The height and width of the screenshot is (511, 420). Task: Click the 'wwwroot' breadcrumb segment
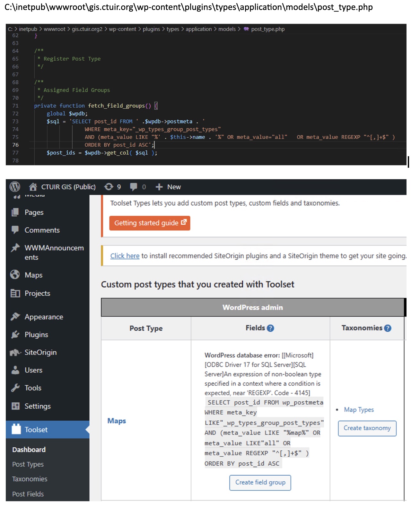[55, 29]
